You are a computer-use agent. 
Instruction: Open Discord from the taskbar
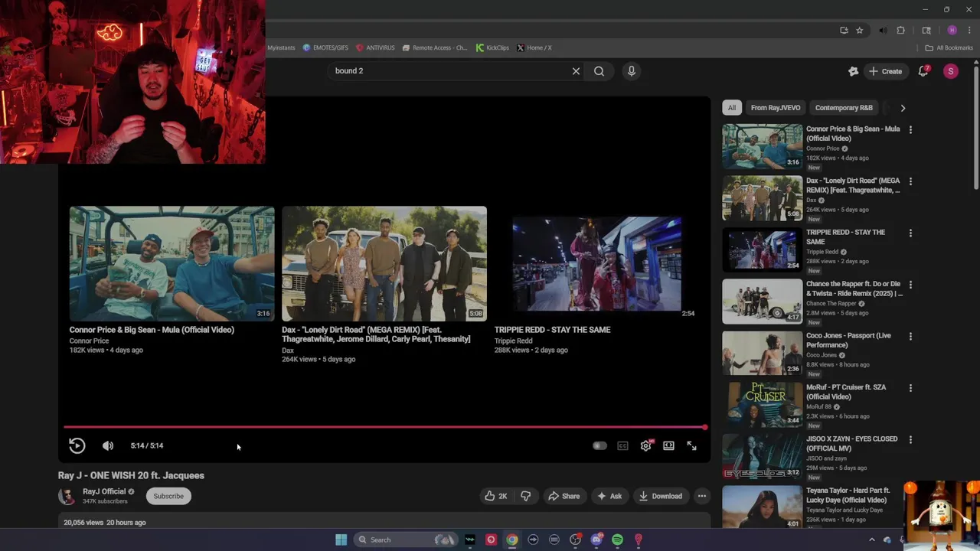[x=596, y=540]
